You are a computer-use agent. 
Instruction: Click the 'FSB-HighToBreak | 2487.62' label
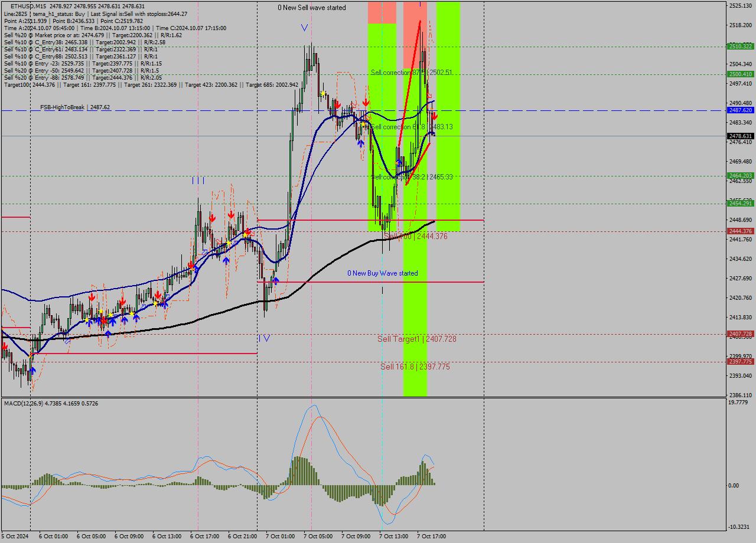(75, 107)
